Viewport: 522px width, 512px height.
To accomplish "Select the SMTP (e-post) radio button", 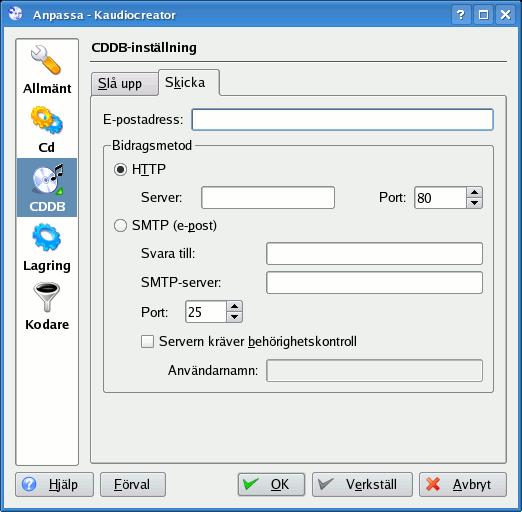I will pyautogui.click(x=120, y=225).
